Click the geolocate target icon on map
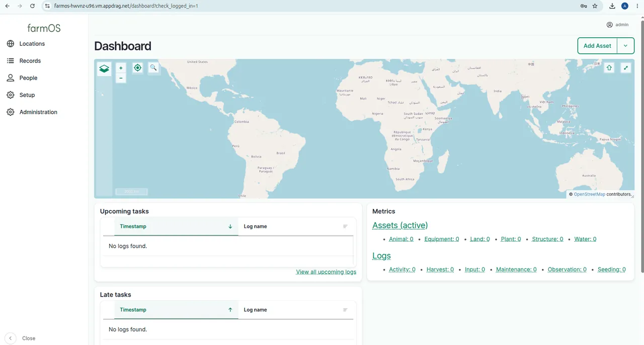 137,67
